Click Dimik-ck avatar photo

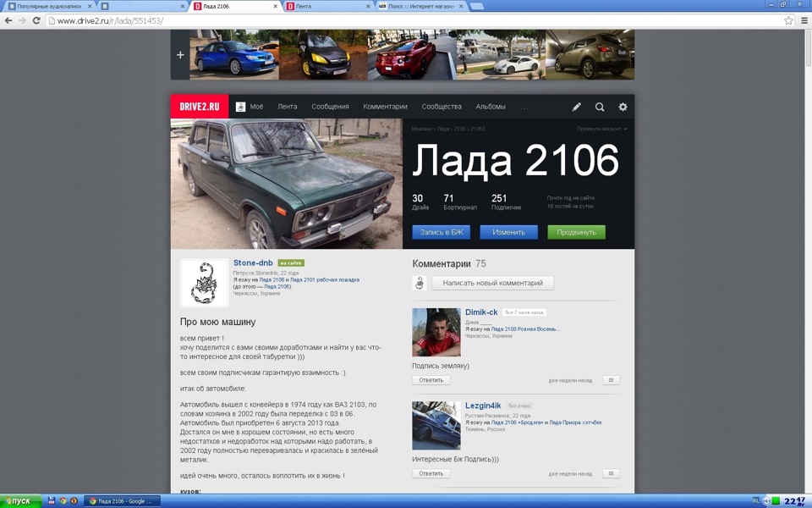click(x=436, y=332)
